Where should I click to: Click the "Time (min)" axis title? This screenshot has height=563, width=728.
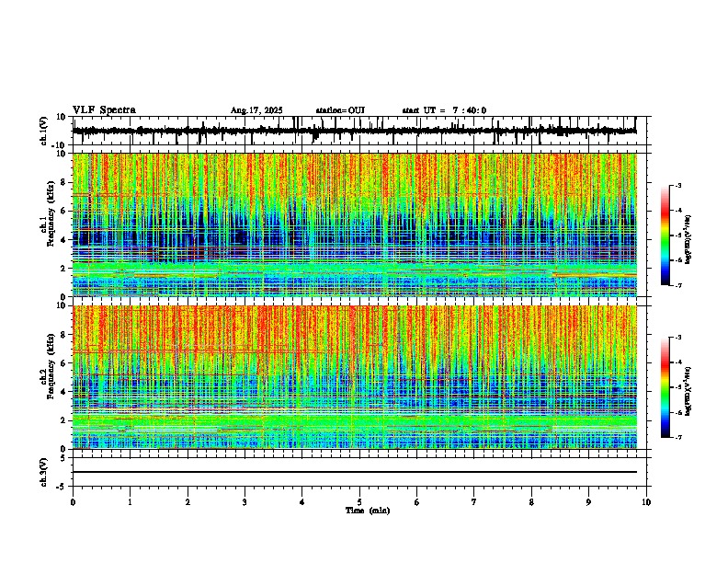point(368,511)
